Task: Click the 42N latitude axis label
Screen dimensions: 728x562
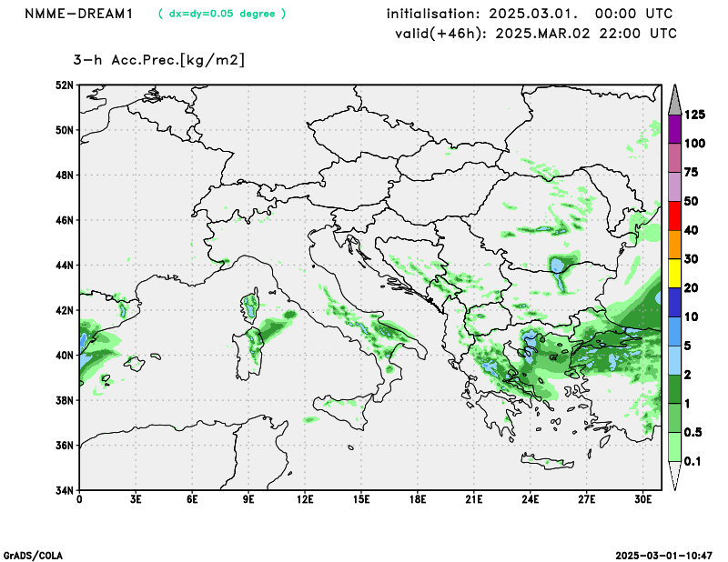Action: [x=65, y=310]
